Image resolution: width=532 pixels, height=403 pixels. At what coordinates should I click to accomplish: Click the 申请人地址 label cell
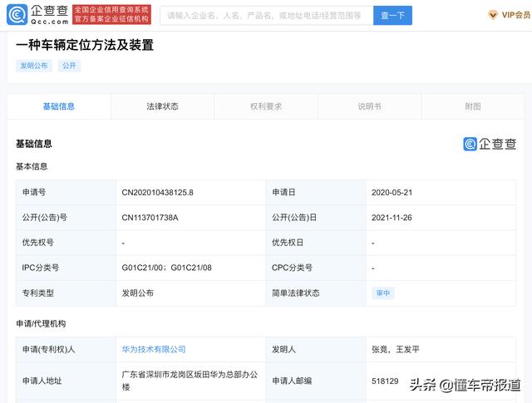pyautogui.click(x=66, y=381)
